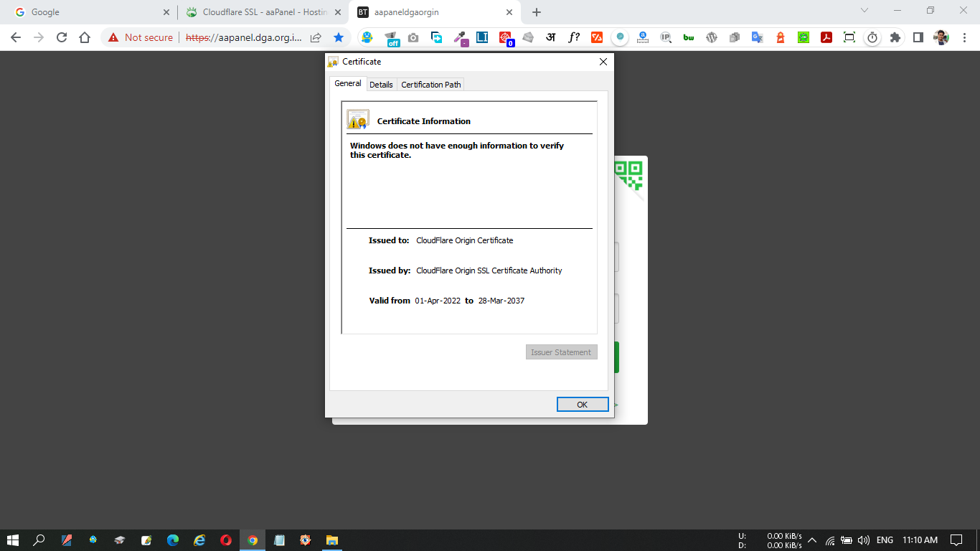Open the WordPress extension
Screen dimensions: 980x551
tap(712, 37)
